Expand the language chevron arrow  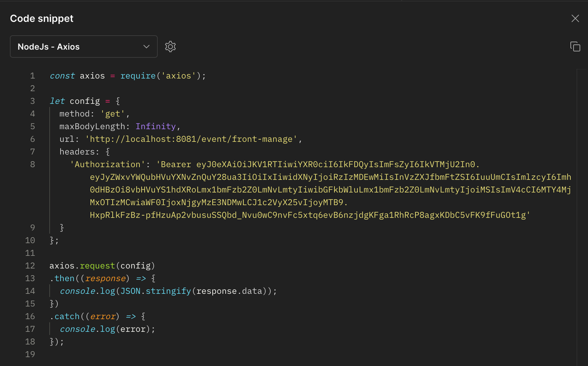(146, 47)
